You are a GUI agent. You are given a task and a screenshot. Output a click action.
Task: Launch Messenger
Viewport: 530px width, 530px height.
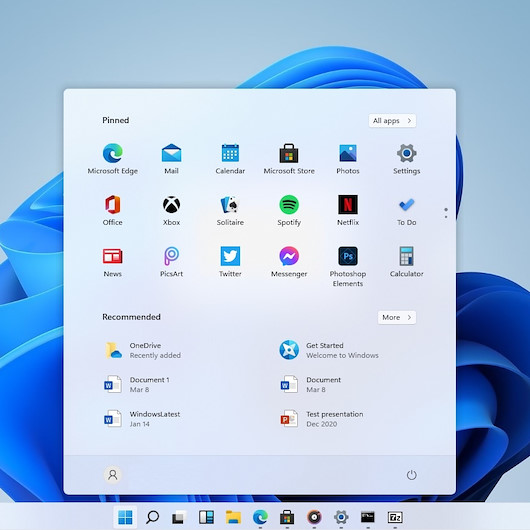pos(289,262)
